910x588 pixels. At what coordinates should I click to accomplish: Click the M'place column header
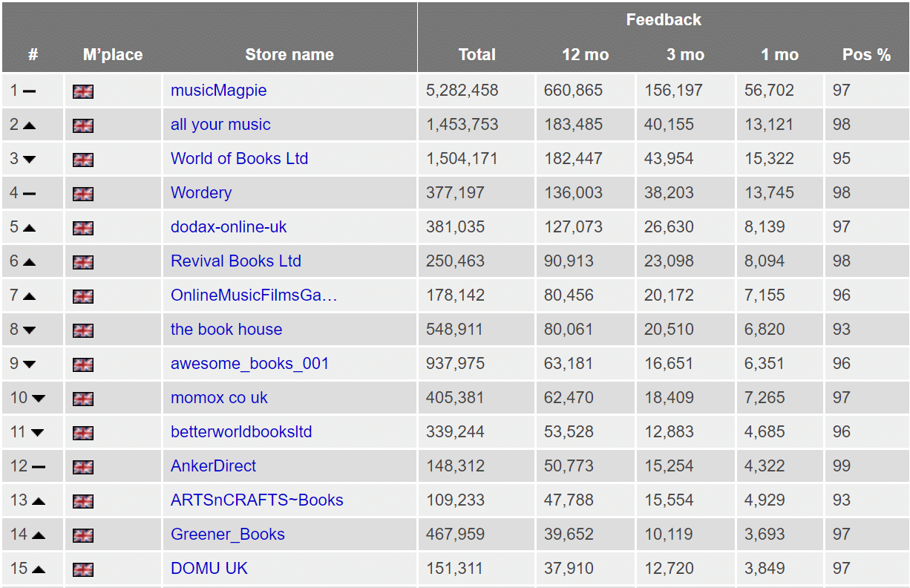[113, 55]
